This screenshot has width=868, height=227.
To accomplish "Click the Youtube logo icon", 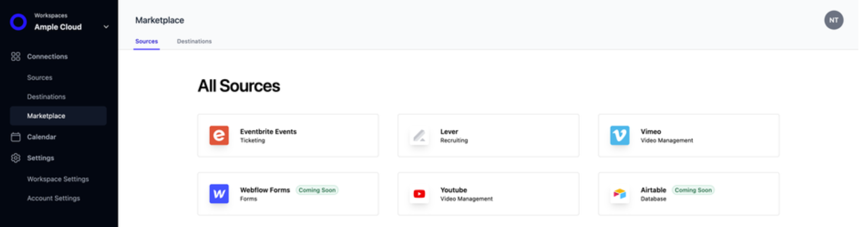I will (x=419, y=194).
